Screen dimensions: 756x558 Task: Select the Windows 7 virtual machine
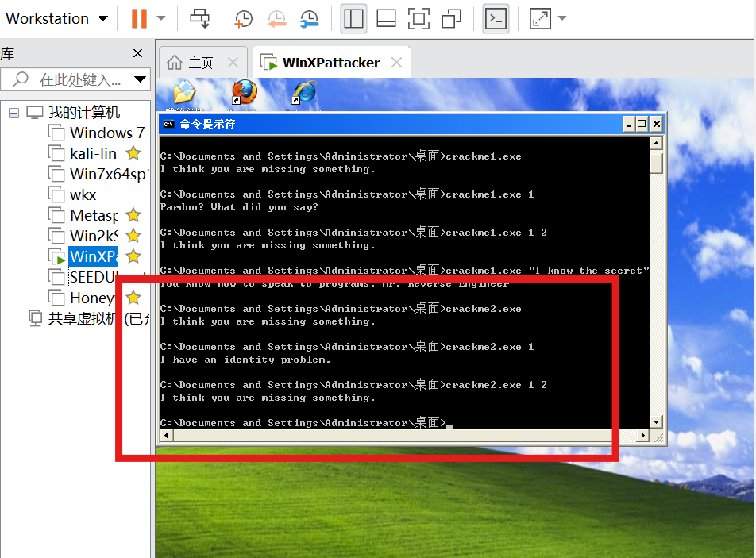[x=107, y=133]
